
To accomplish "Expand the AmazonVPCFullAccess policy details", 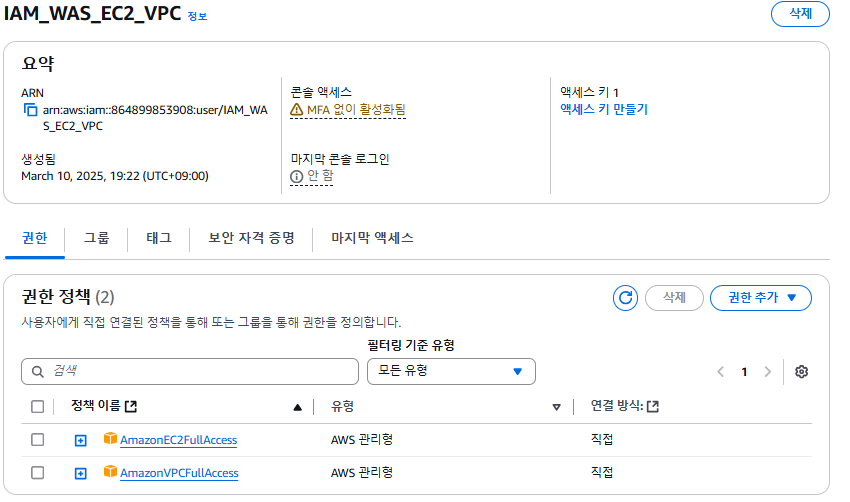I will click(x=80, y=474).
